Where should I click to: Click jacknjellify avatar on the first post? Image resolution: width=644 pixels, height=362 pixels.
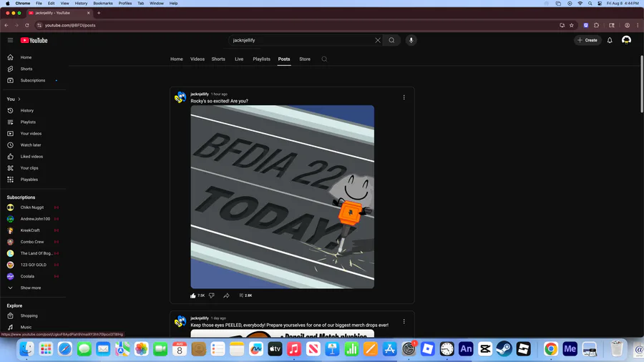tap(180, 98)
